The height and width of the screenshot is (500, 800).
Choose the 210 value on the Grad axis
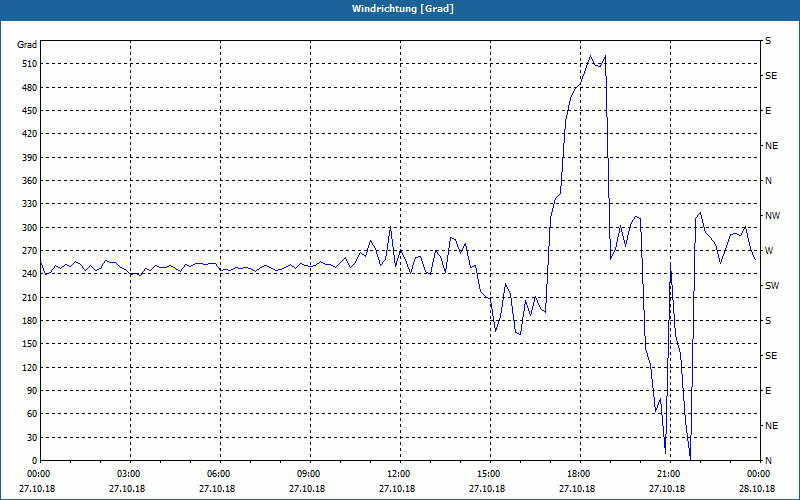pyautogui.click(x=30, y=297)
